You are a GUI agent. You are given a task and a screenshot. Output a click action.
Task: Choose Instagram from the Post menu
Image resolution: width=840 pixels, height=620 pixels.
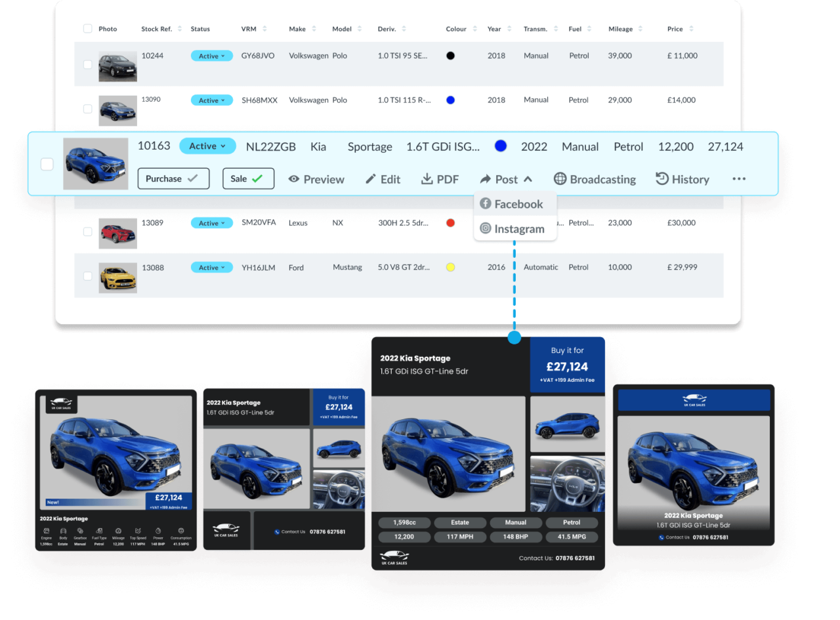click(x=515, y=229)
